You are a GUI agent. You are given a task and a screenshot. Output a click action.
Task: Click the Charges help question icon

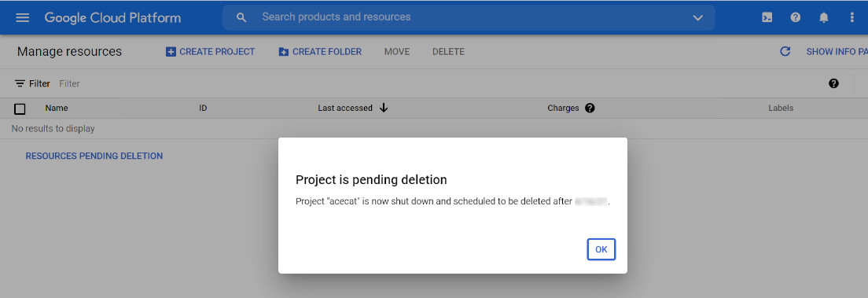[x=590, y=108]
